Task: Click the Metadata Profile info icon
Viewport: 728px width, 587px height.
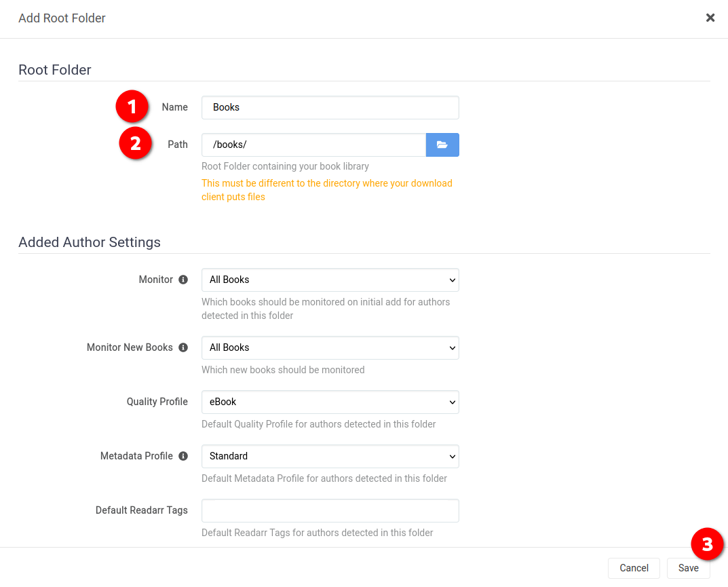Action: (183, 456)
